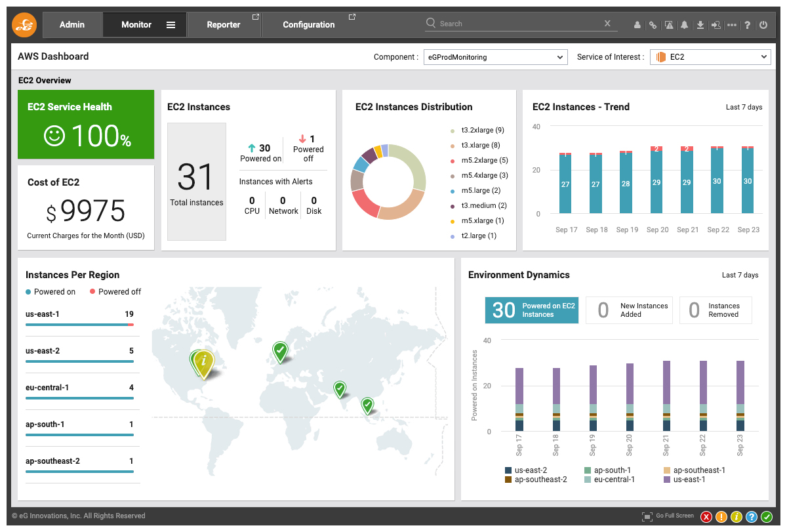Click Configuration external-link icon
This screenshot has width=787, height=532.
coord(352,17)
